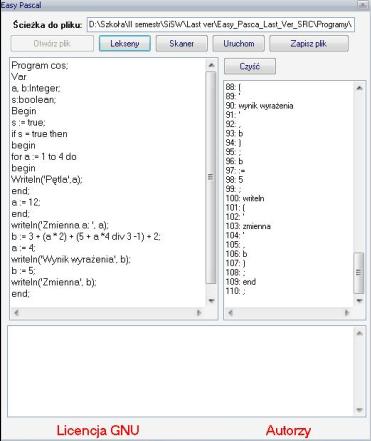
Task: Open the Licencja GNU link
Action: [98, 430]
